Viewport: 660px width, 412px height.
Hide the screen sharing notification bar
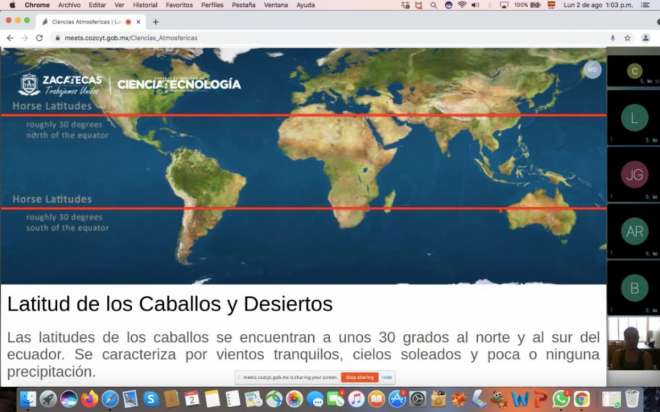388,377
